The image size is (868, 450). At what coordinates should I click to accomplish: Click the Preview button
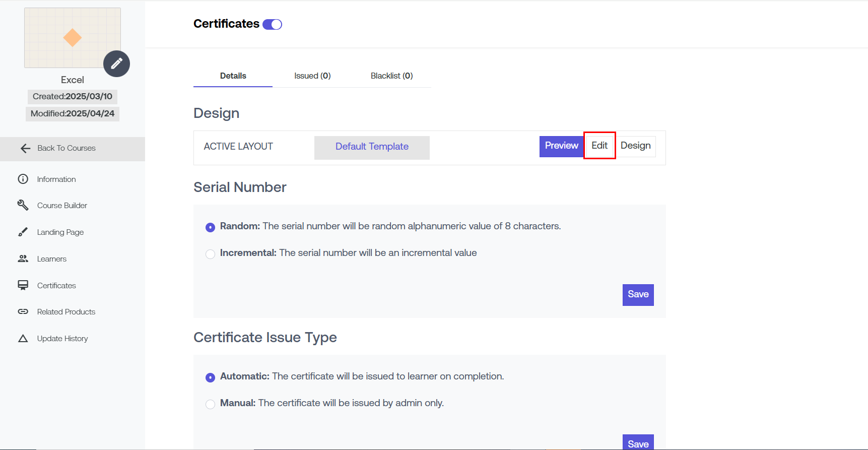(561, 146)
